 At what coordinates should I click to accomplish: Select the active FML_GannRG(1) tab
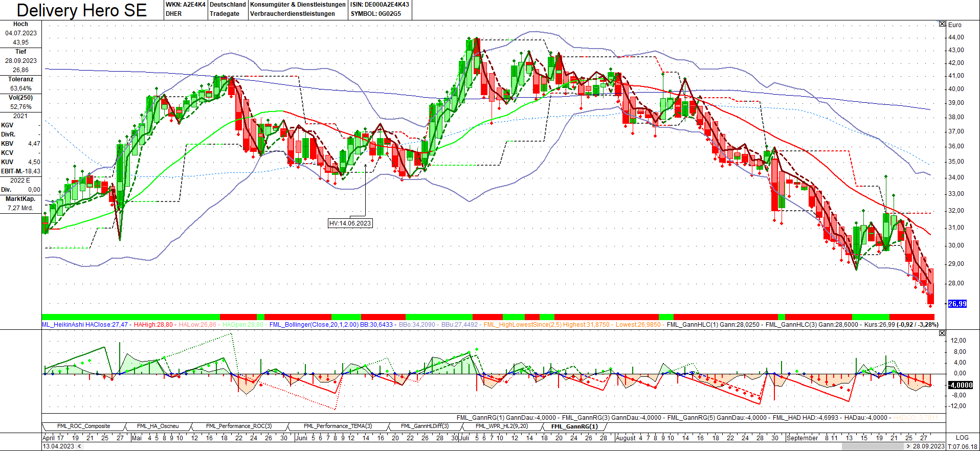(574, 426)
